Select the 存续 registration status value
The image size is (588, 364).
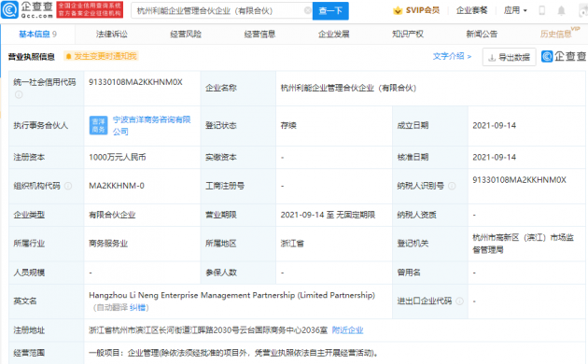pos(288,126)
